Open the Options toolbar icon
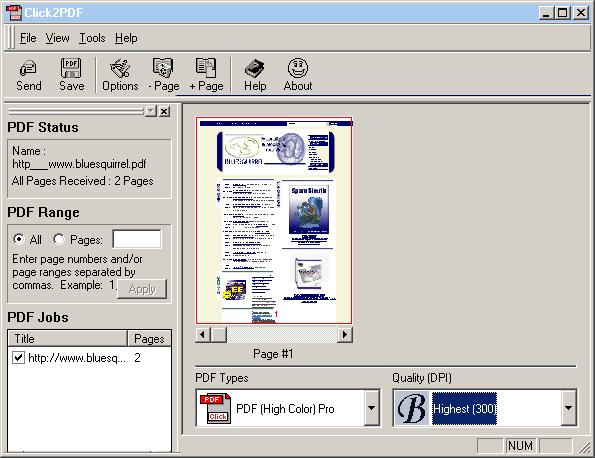This screenshot has height=458, width=595. 120,75
